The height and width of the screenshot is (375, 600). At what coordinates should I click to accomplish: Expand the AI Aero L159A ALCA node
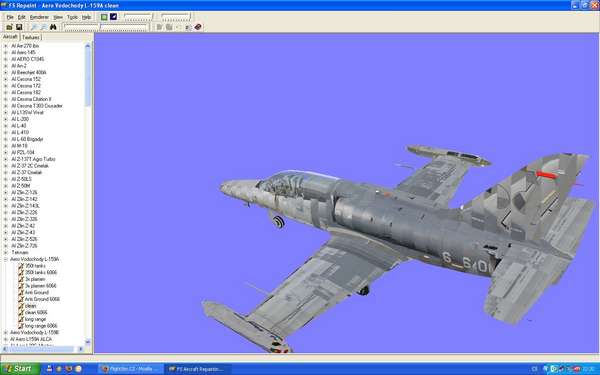[5, 339]
